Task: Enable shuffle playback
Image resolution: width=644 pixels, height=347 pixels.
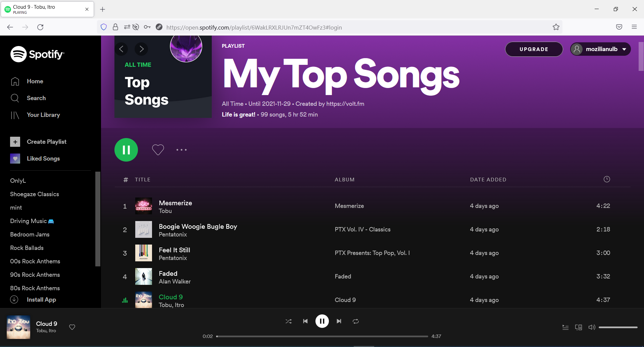Action: (x=288, y=321)
